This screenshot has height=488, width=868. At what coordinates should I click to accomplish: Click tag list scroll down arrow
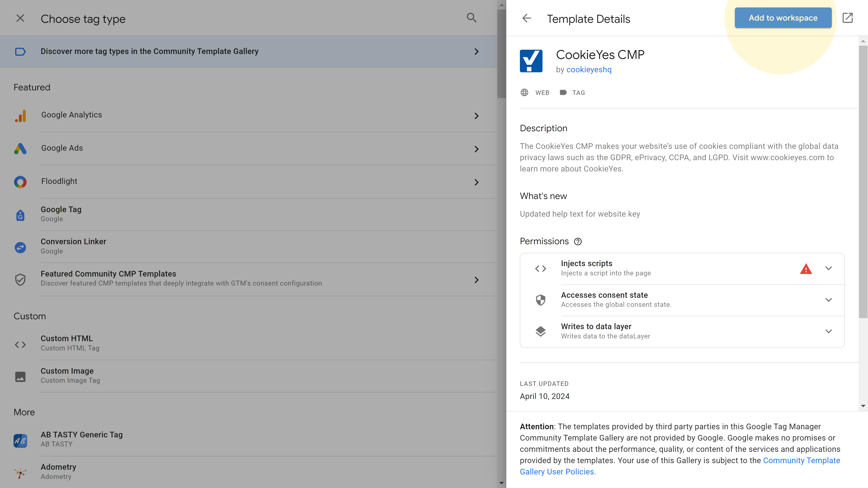pos(501,483)
